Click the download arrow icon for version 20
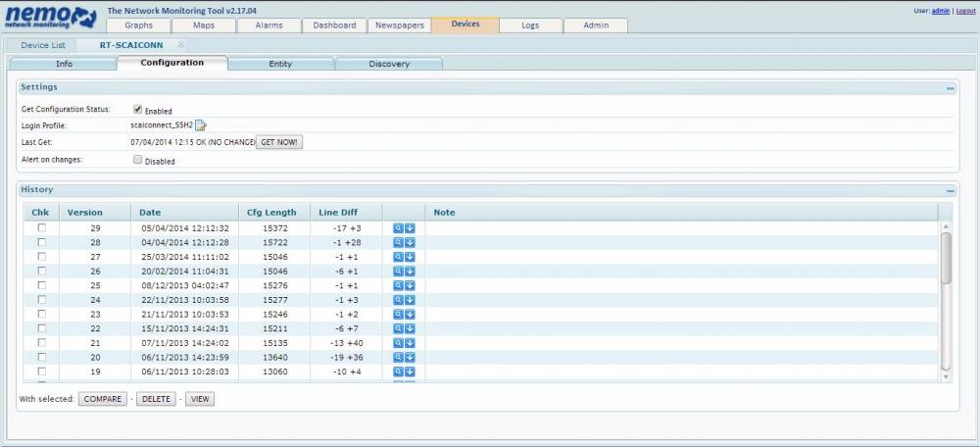980x447 pixels. tap(410, 358)
